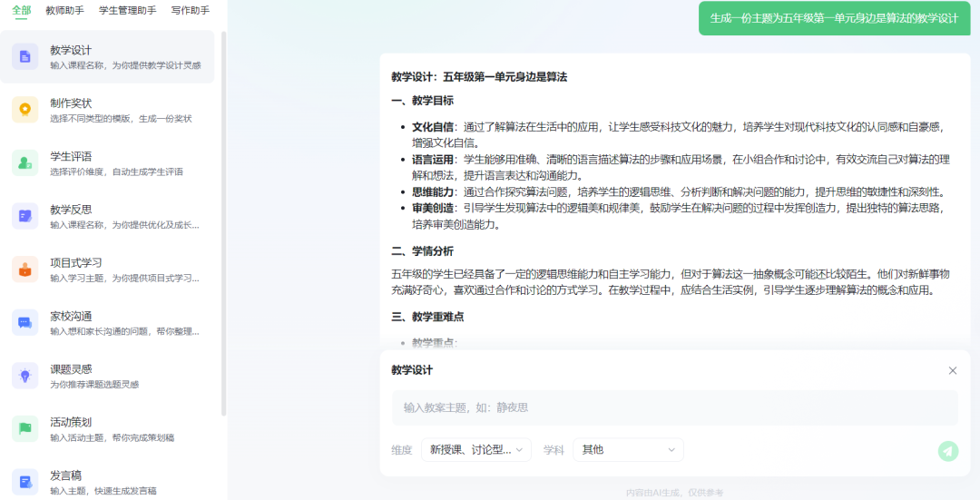Open the 教学设计 document icon

pos(25,57)
